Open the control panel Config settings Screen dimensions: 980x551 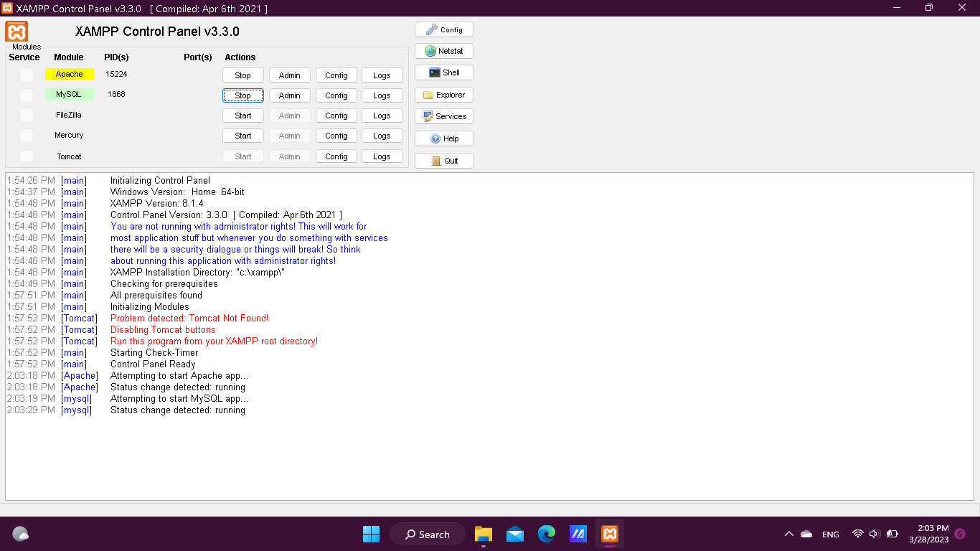[443, 29]
